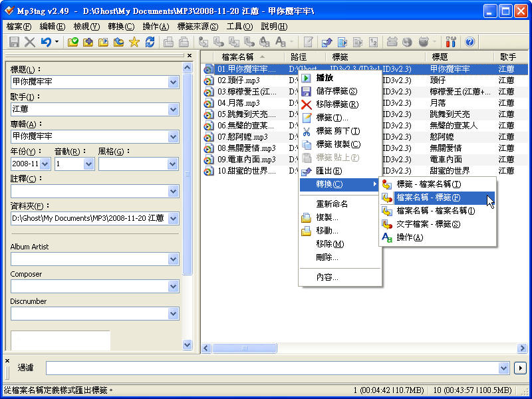Open the Undo arrow dropdown in toolbar
Viewport: 532px width, 399px height.
pos(57,42)
